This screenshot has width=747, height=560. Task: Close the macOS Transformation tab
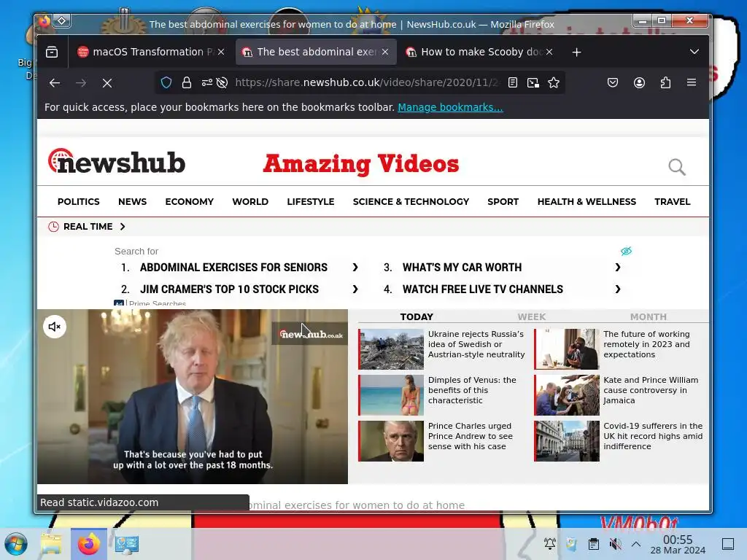click(221, 52)
